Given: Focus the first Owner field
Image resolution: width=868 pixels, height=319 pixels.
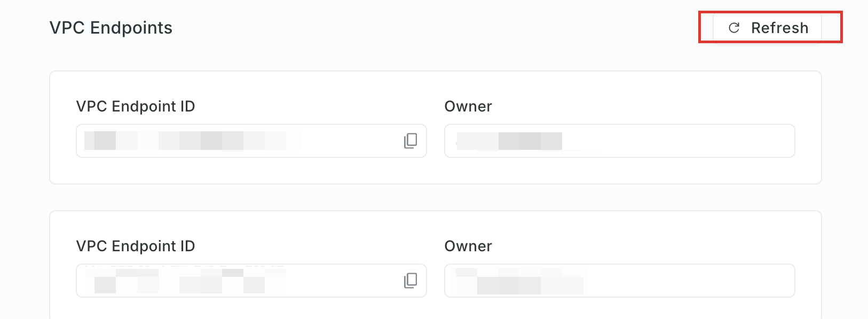Looking at the screenshot, I should pos(620,141).
